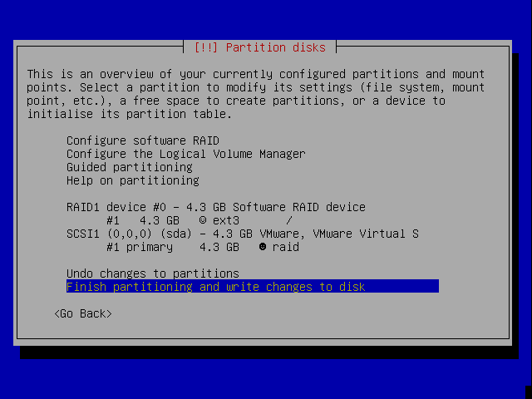The width and height of the screenshot is (532, 399).
Task: Click the ext3 filesystem label
Action: 225,220
